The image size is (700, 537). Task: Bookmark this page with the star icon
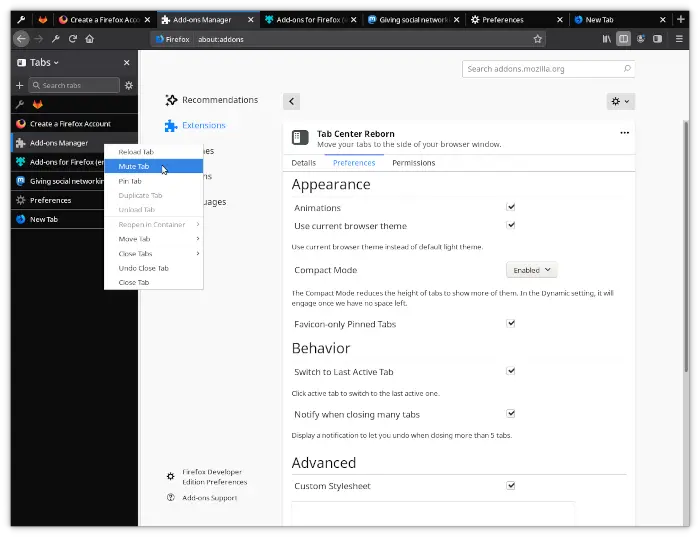pyautogui.click(x=538, y=39)
